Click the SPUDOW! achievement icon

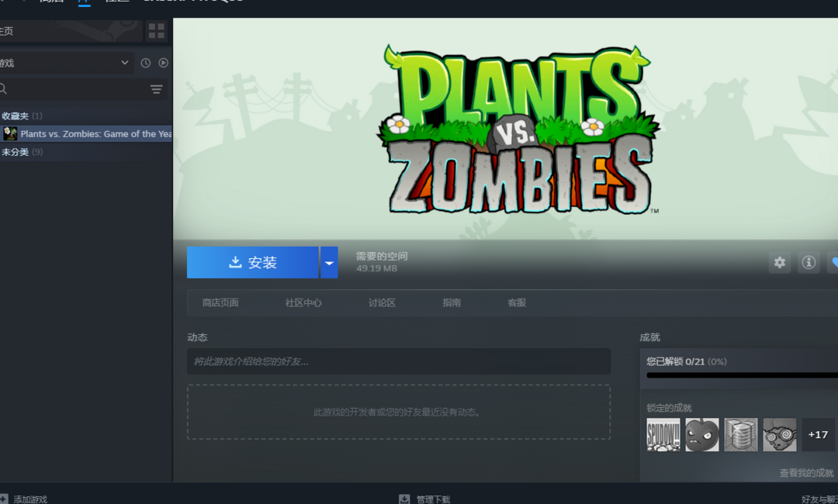click(663, 435)
